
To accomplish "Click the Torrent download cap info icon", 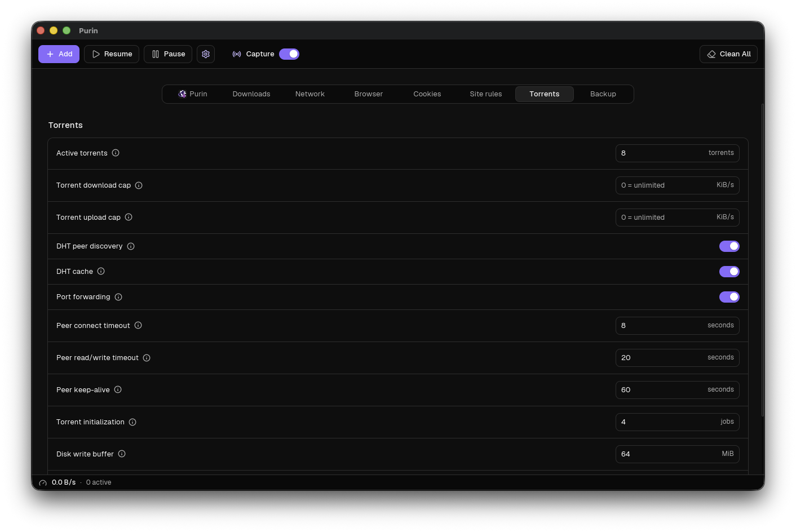I will click(139, 185).
